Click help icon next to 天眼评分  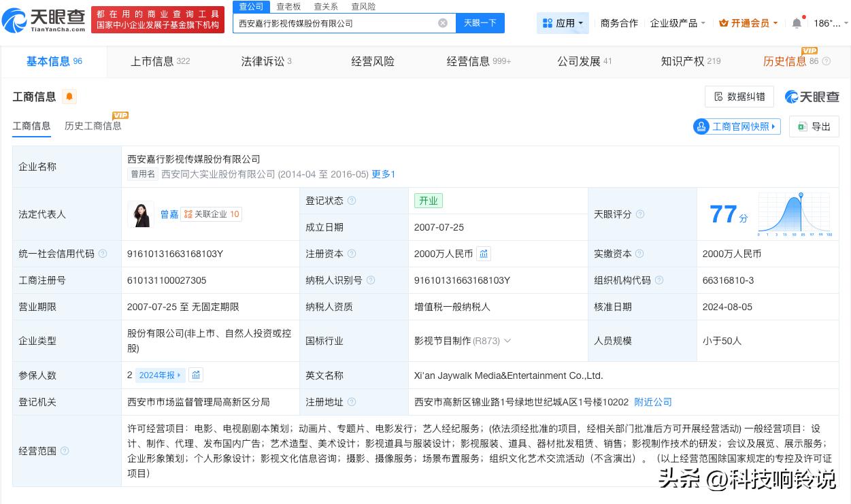tap(639, 214)
